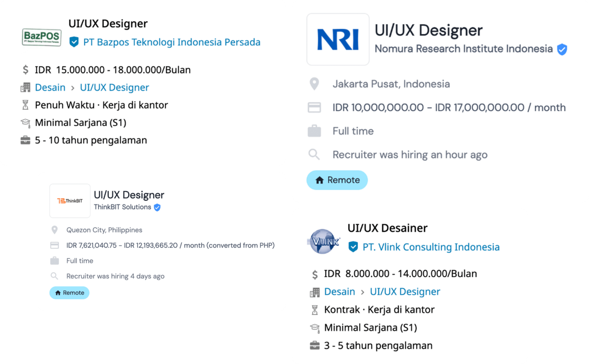
Task: Select the Remote tag on NRI listing
Action: point(337,180)
